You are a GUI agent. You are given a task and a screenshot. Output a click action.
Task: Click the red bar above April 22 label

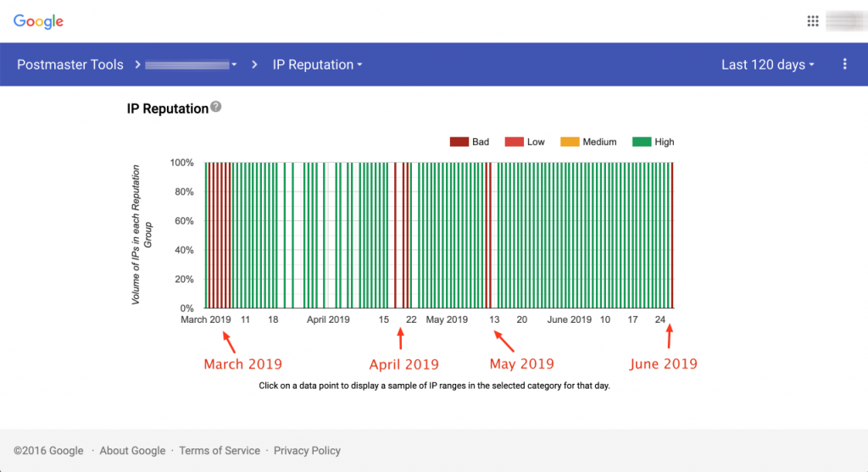[408, 236]
